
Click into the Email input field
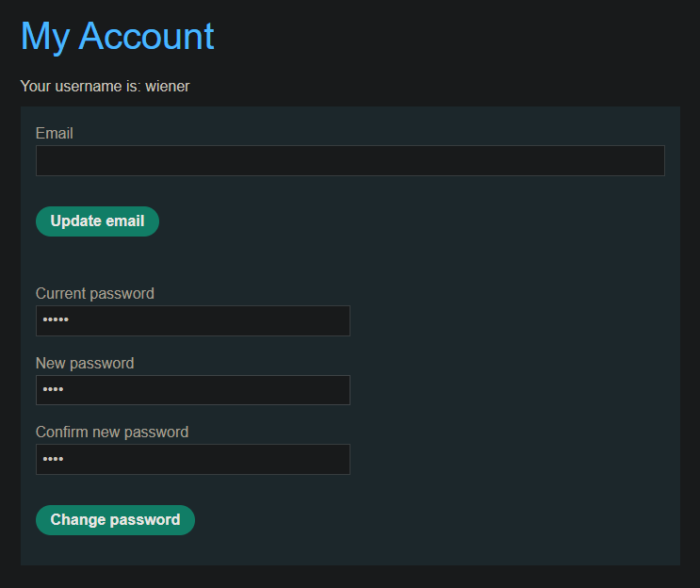tap(350, 161)
